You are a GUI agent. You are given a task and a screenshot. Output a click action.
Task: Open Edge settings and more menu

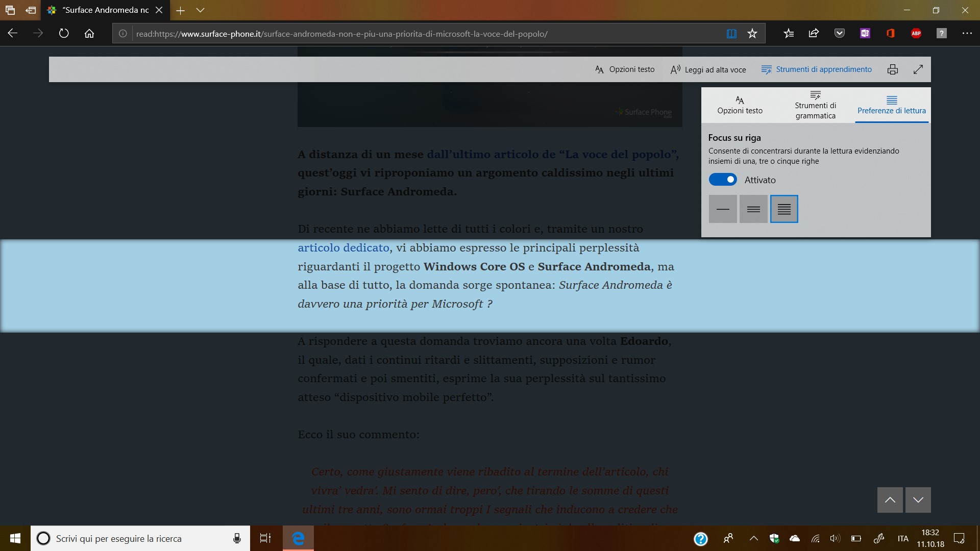[x=967, y=34]
